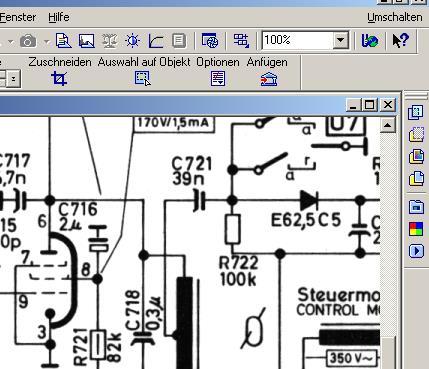
Task: Click the blue play arrow icon in sidebar
Action: tap(416, 251)
